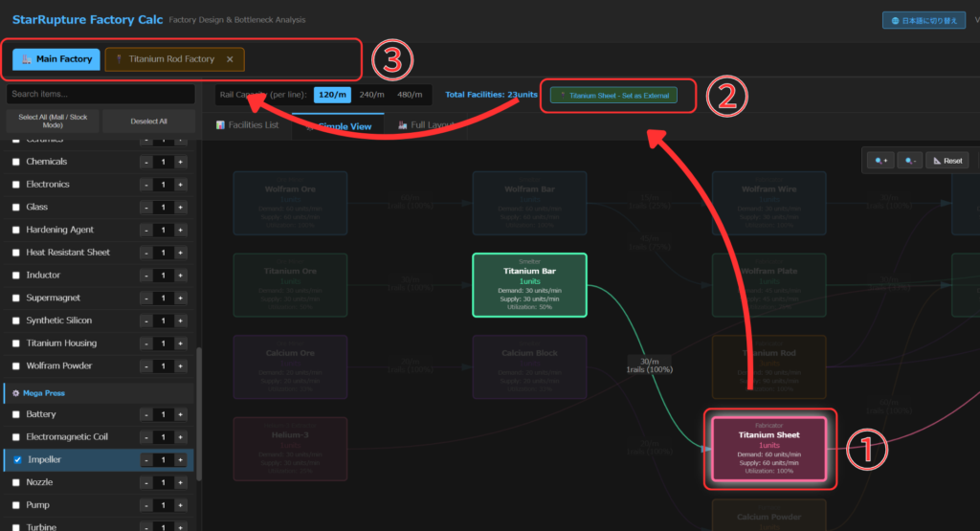This screenshot has width=980, height=531.
Task: Tick the Titanium Housing checkbox
Action: coord(15,343)
